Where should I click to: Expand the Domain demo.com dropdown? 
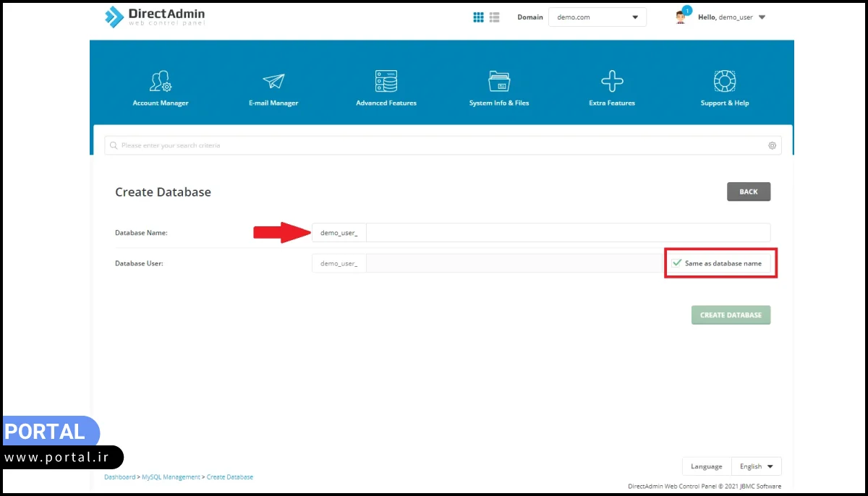tap(597, 17)
